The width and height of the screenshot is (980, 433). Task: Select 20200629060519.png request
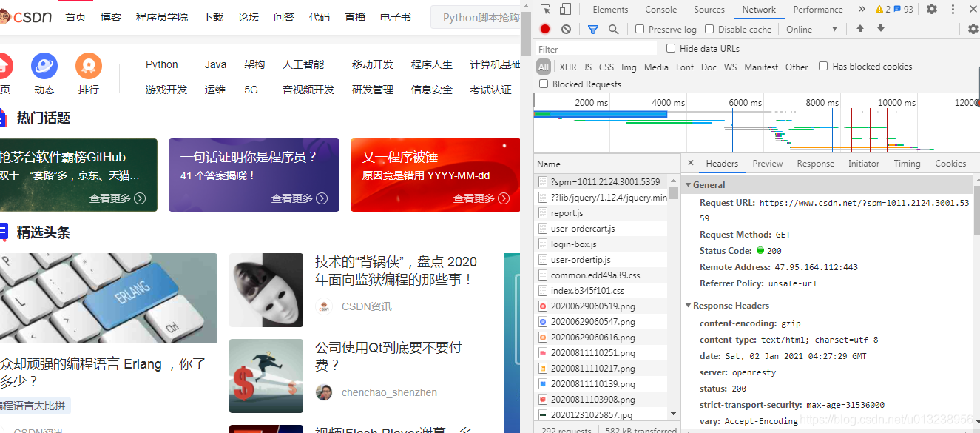click(601, 306)
